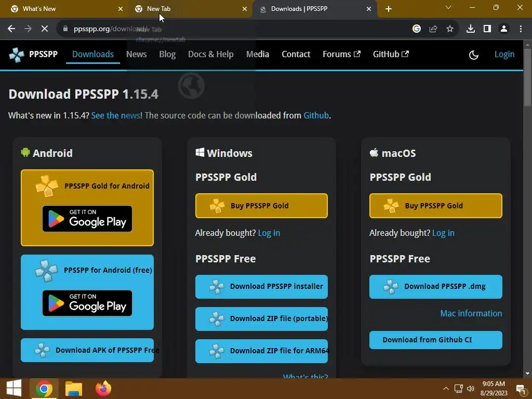The width and height of the screenshot is (532, 399).
Task: Open the Mac information link
Action: (471, 313)
